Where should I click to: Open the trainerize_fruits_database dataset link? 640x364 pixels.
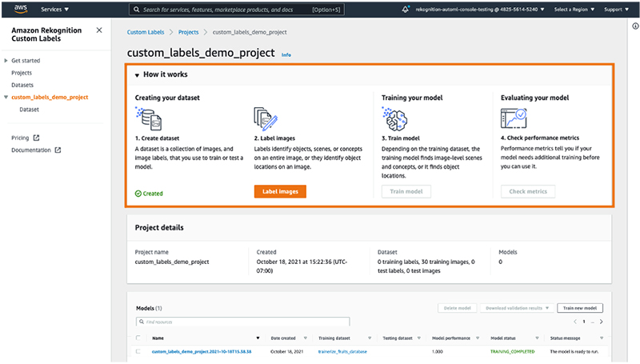[342, 351]
